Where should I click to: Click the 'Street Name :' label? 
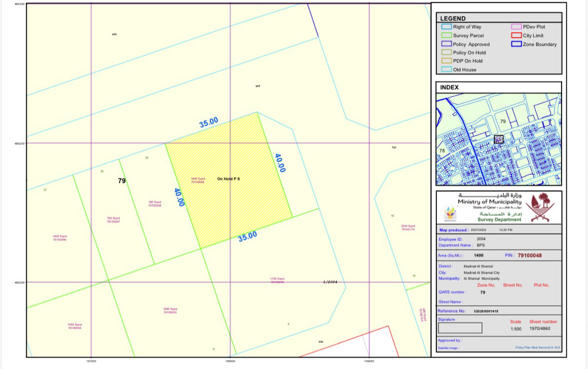point(451,302)
